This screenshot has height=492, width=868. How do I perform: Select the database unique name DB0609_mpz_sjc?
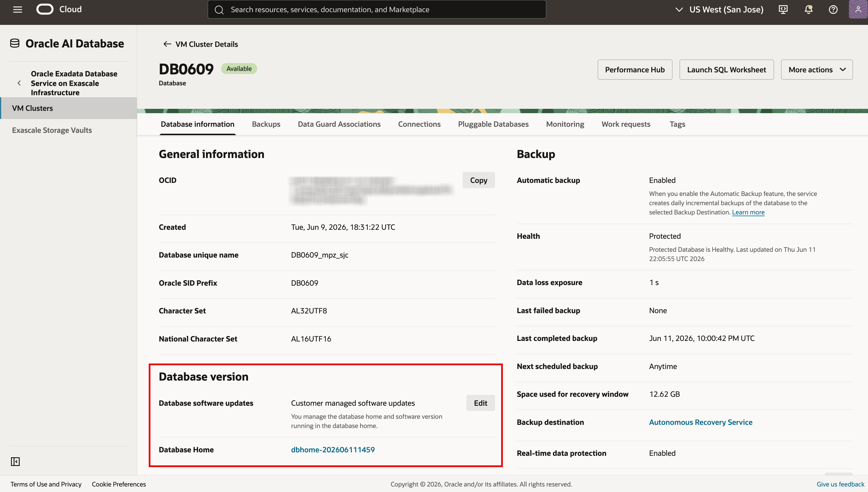[319, 255]
